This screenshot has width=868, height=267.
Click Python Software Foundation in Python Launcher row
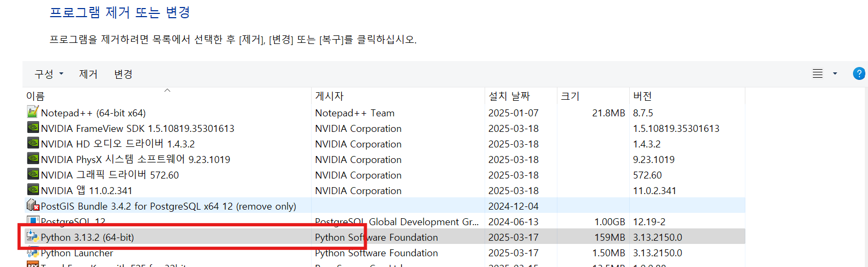click(x=376, y=253)
